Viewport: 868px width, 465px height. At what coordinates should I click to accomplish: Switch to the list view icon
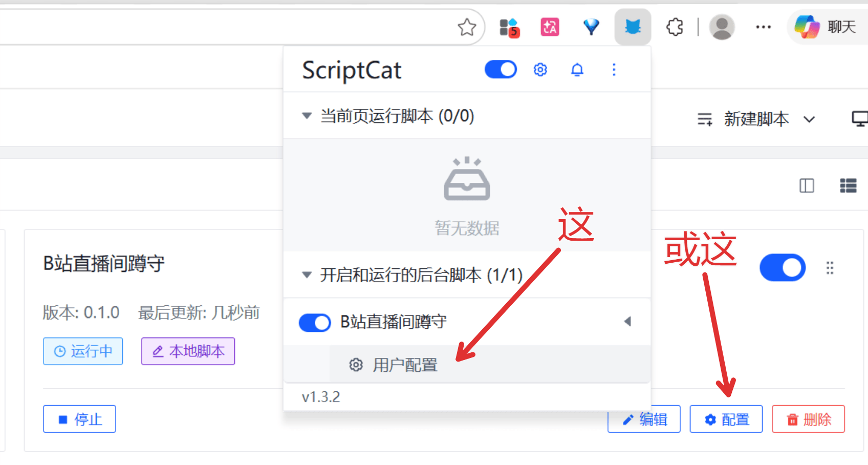[x=848, y=185]
